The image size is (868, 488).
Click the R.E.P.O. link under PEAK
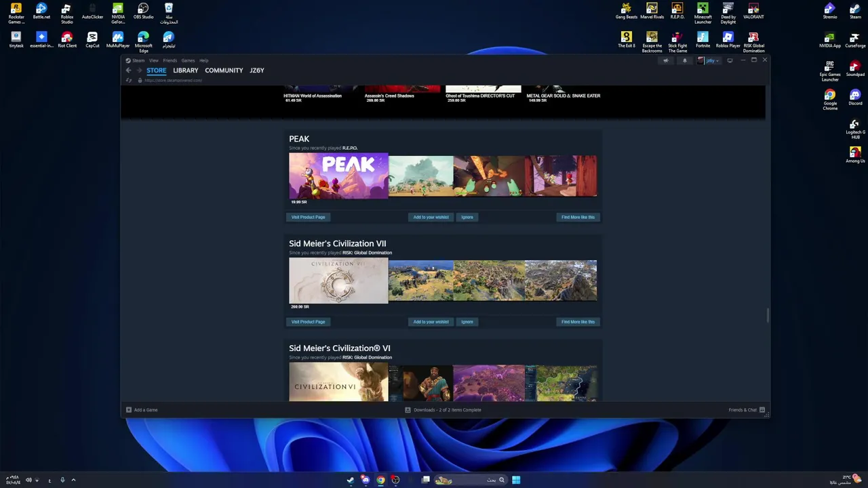click(350, 148)
